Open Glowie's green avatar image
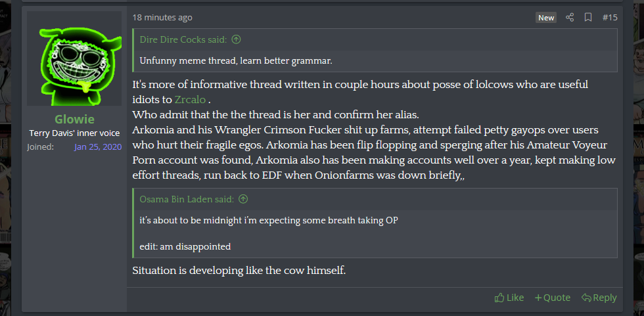 tap(74, 60)
